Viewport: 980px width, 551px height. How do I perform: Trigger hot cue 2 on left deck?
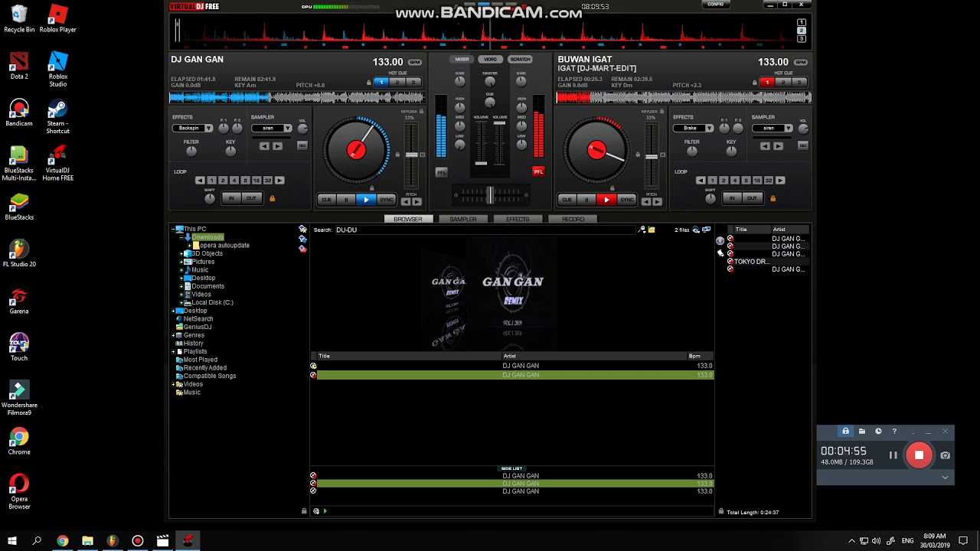pos(397,82)
